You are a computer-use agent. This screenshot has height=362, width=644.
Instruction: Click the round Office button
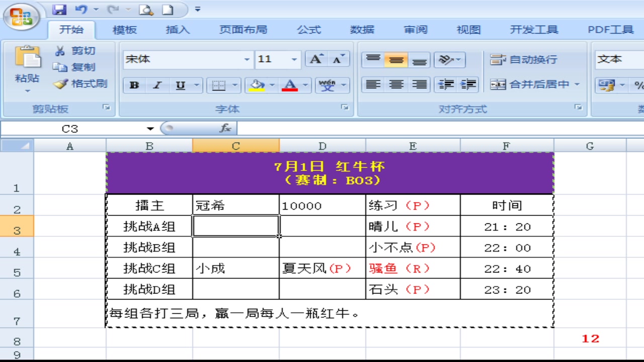click(x=21, y=17)
